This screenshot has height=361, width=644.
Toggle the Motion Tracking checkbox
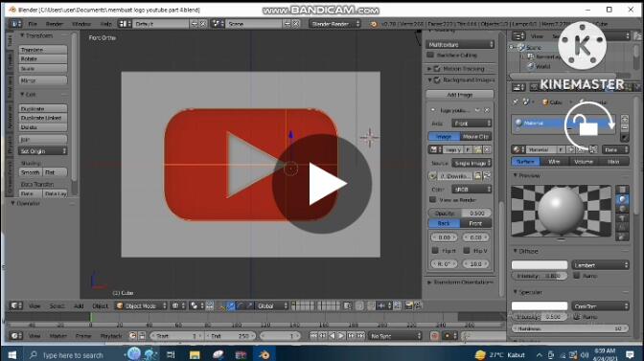tap(437, 69)
